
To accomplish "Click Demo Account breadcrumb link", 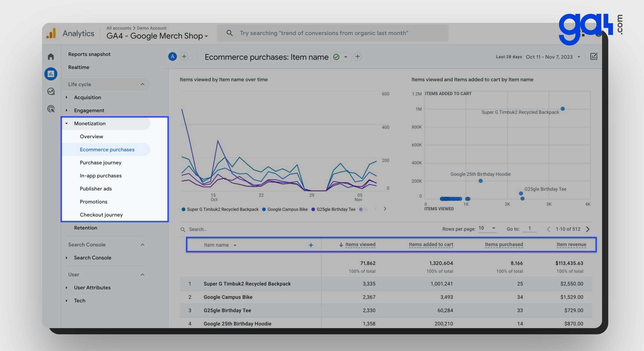I will click(152, 28).
